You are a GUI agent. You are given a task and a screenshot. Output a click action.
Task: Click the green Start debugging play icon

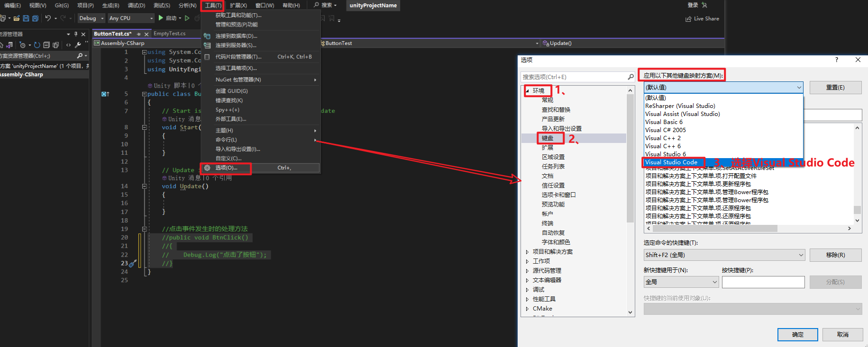(161, 18)
